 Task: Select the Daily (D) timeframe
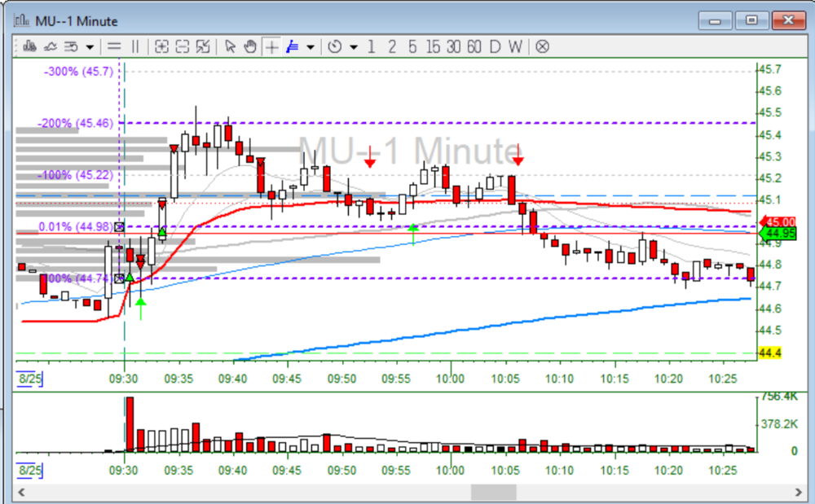pyautogui.click(x=494, y=47)
